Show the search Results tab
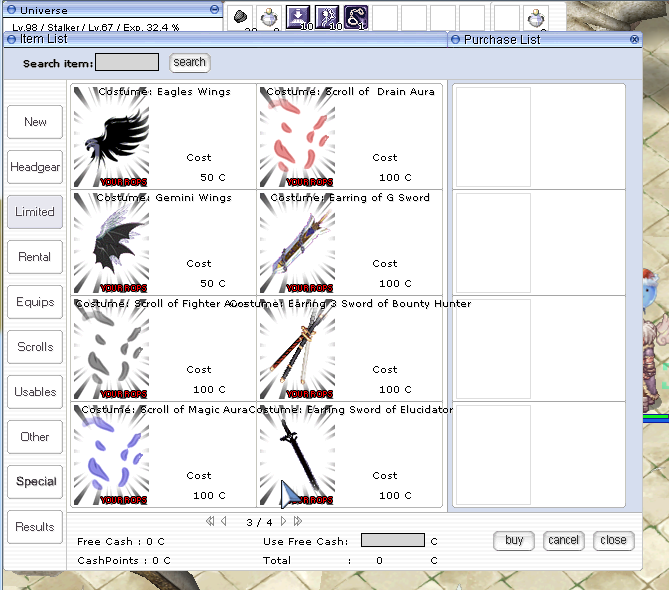Image resolution: width=669 pixels, height=590 pixels. (35, 527)
